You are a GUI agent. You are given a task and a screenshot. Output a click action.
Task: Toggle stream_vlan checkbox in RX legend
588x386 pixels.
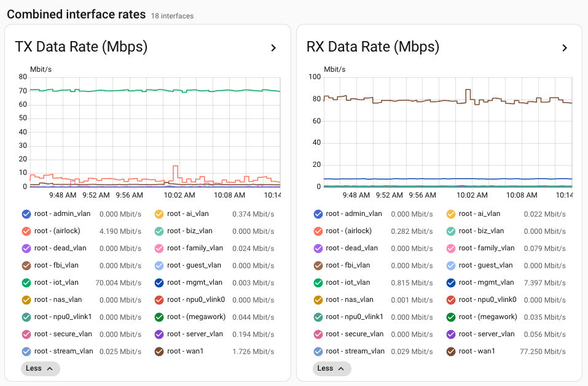click(x=318, y=352)
